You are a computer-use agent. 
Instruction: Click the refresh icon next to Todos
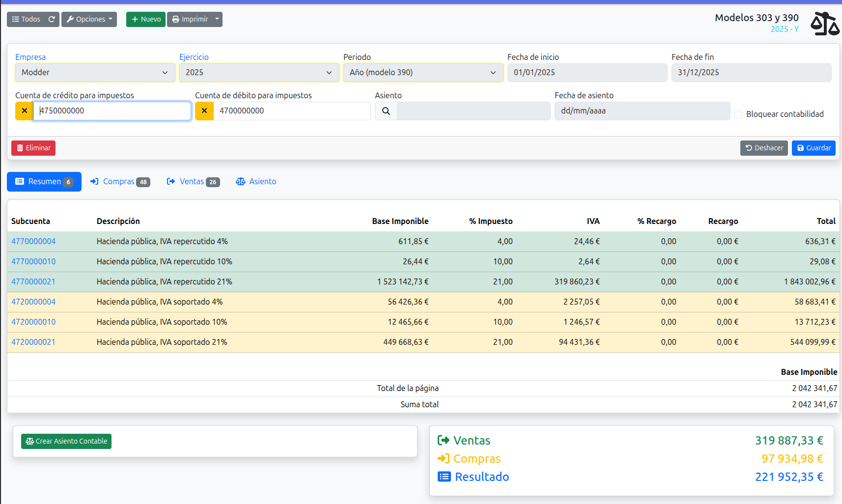click(x=52, y=19)
